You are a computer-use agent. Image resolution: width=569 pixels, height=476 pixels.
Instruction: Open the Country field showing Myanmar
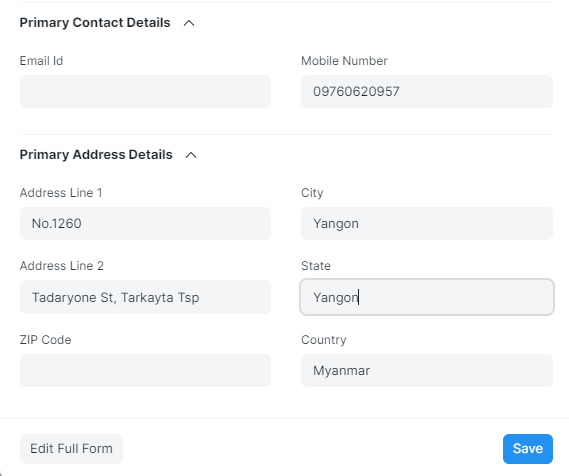(427, 370)
